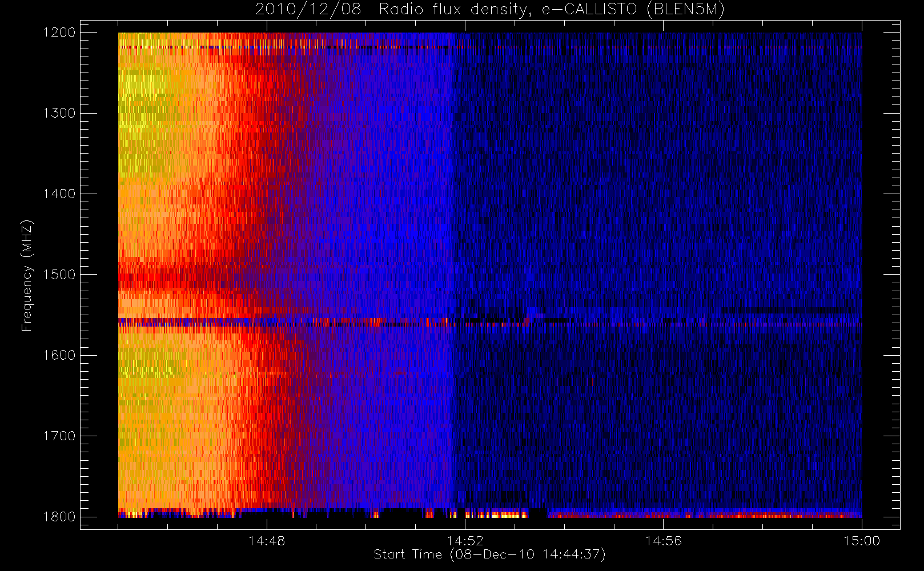The width and height of the screenshot is (924, 571).
Task: Click the 1200 frequency tick label
Action: (59, 33)
